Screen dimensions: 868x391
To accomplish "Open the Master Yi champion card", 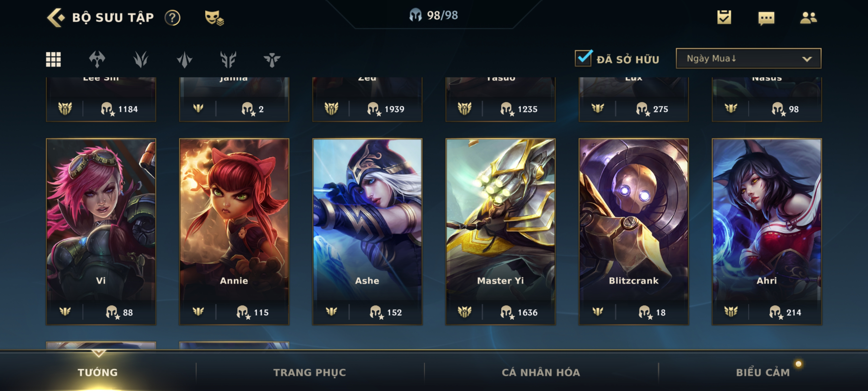I will coord(500,232).
